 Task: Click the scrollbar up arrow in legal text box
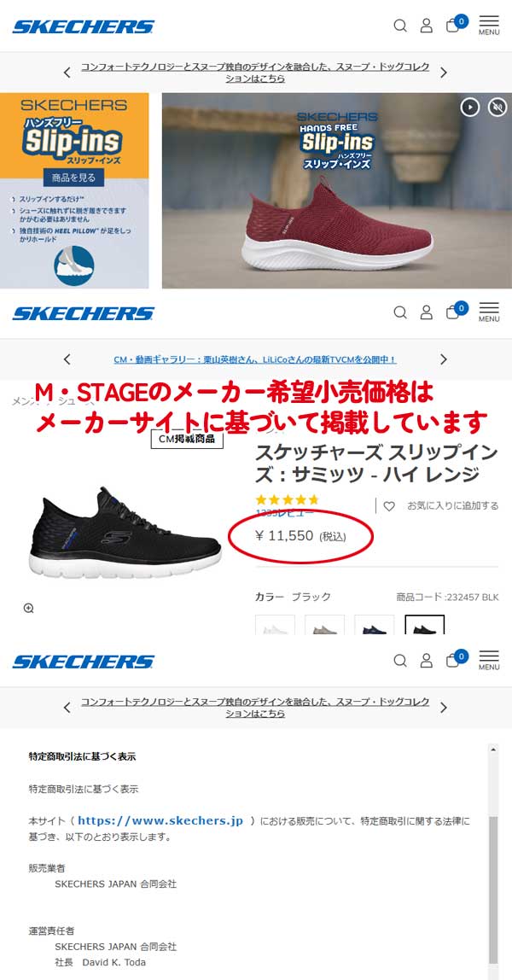click(x=493, y=749)
